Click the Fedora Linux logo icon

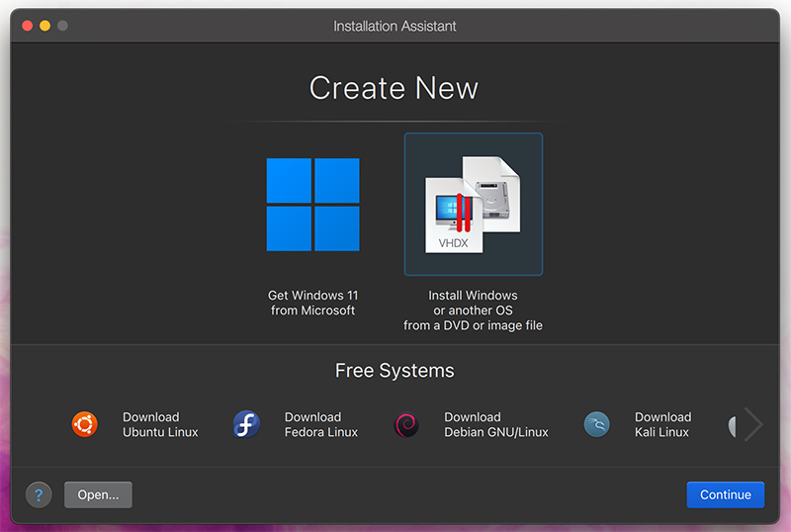(246, 424)
